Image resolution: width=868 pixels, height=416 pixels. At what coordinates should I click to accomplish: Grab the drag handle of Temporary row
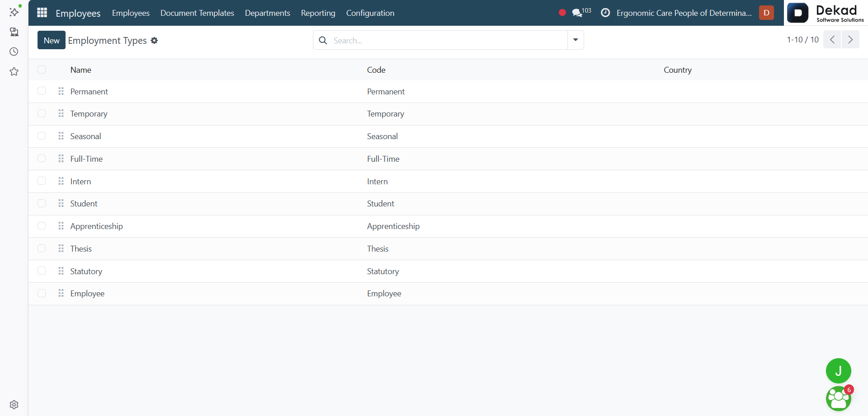[x=61, y=113]
